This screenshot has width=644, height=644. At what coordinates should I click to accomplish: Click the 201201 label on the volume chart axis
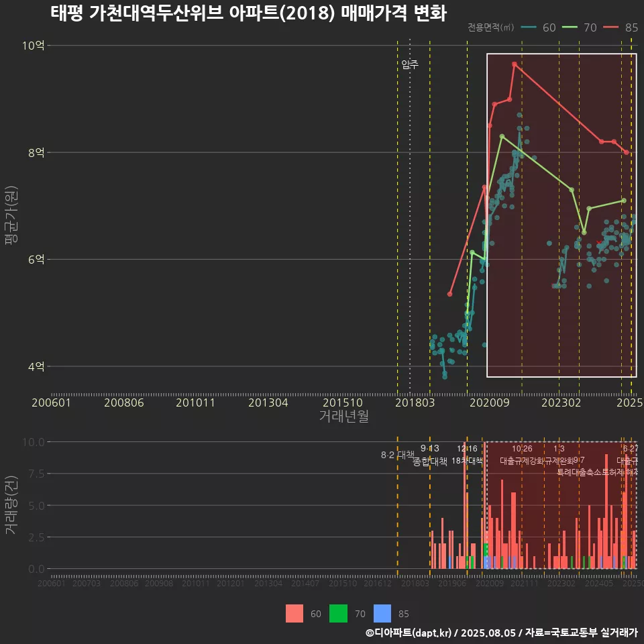tap(230, 583)
